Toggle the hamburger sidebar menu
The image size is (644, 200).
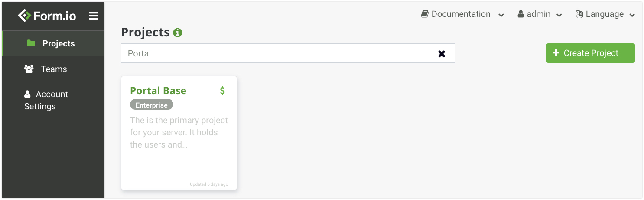94,16
